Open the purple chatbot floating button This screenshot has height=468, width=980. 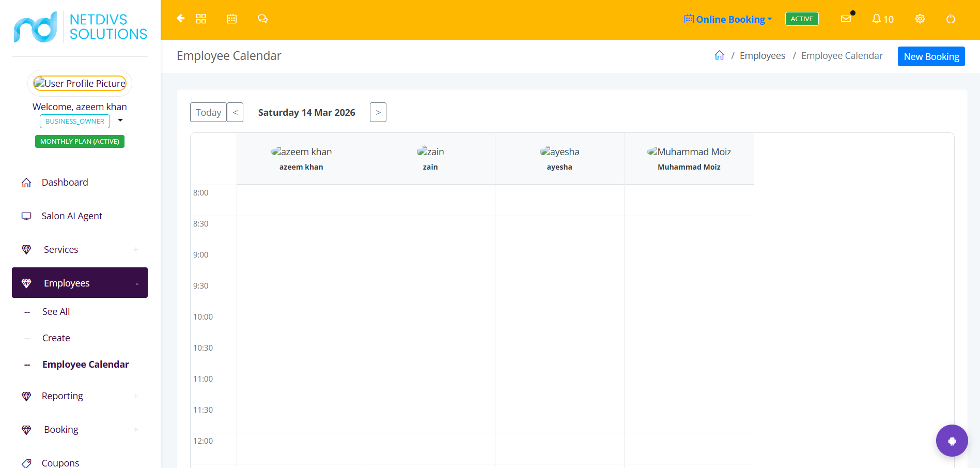(952, 441)
